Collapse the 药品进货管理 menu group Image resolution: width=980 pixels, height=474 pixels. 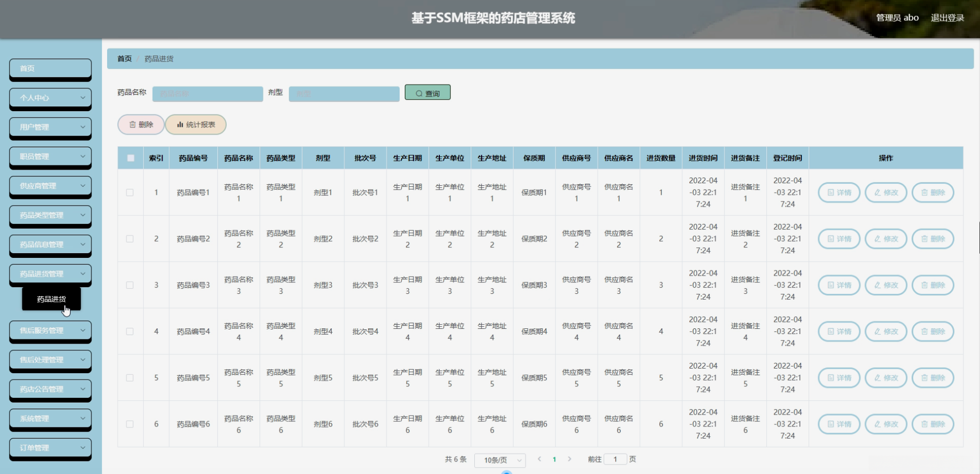click(x=50, y=274)
